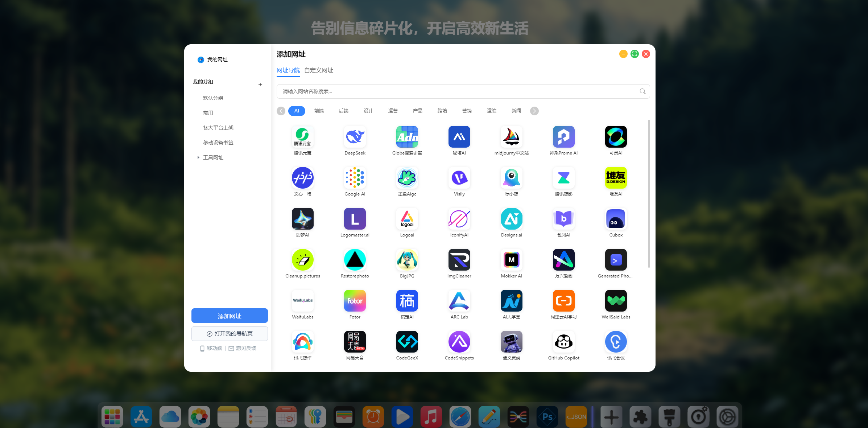The height and width of the screenshot is (428, 868).
Task: Launch the App Store from the dock
Action: coord(141,417)
